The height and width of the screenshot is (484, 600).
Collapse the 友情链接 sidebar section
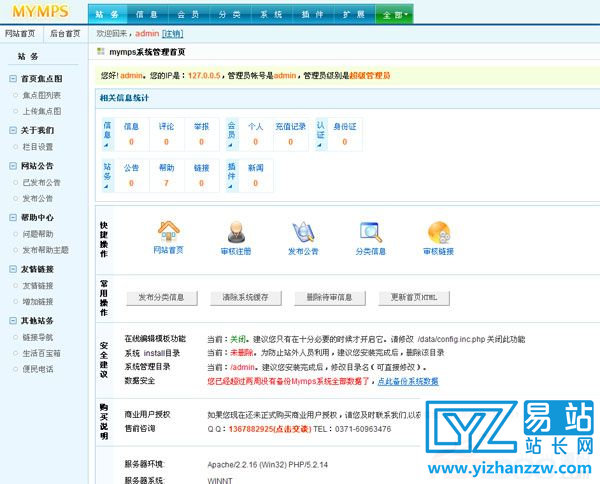pyautogui.click(x=13, y=269)
